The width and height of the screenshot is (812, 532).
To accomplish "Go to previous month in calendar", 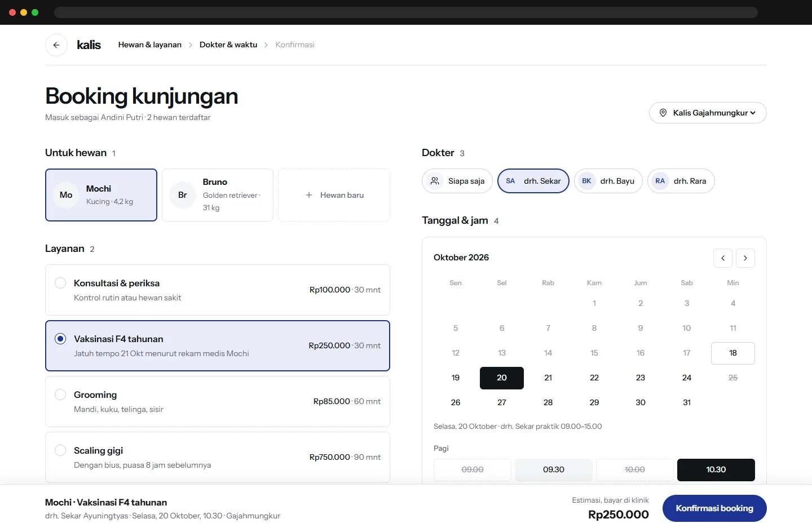I will point(723,258).
